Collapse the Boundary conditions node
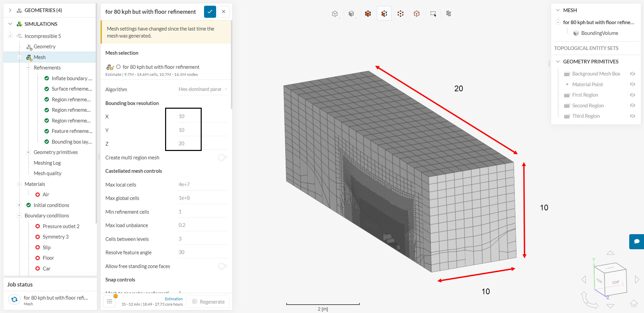This screenshot has height=313, width=644. click(x=19, y=216)
